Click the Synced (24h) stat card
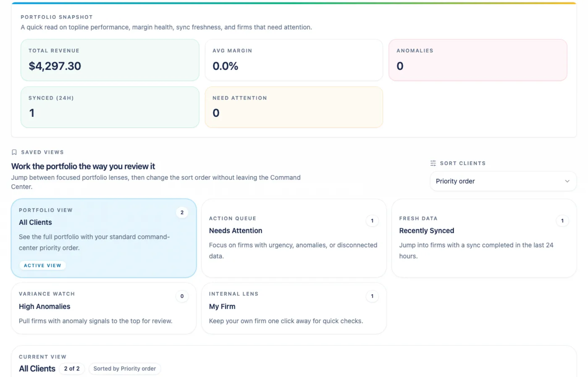Image resolution: width=588 pixels, height=377 pixels. click(x=110, y=107)
